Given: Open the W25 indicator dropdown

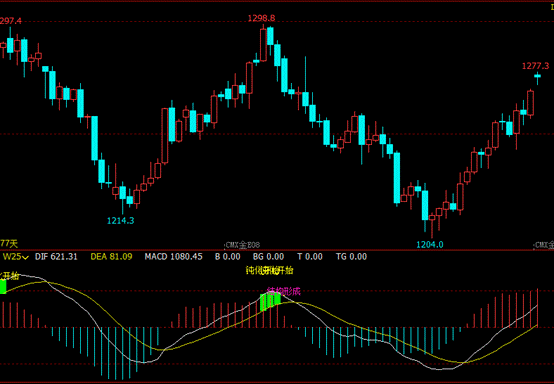Looking at the screenshot, I should 16,257.
